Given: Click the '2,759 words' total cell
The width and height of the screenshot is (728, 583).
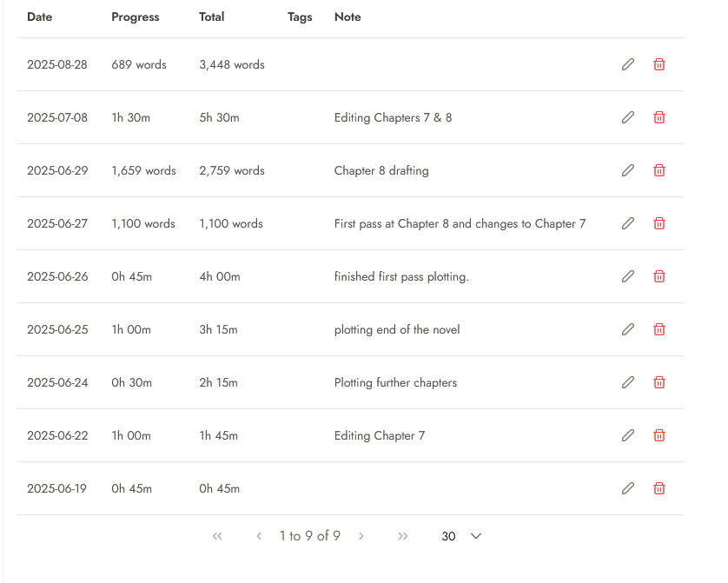Looking at the screenshot, I should click(232, 170).
